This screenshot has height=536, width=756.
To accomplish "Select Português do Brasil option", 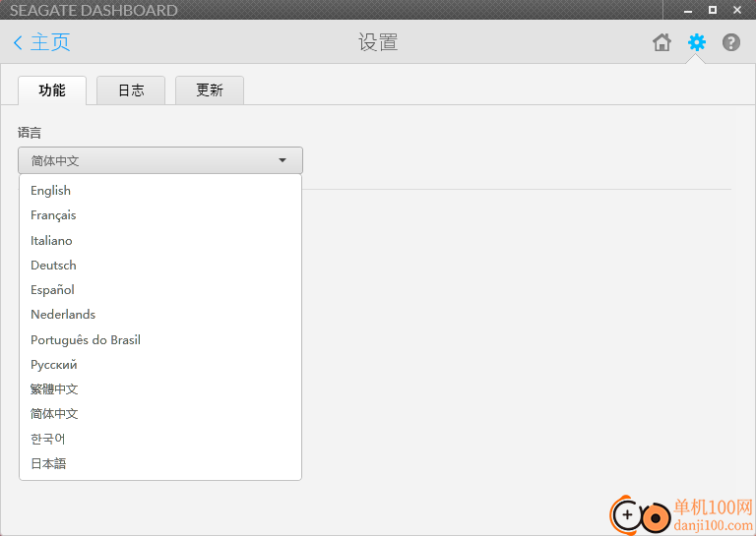I will coord(160,339).
